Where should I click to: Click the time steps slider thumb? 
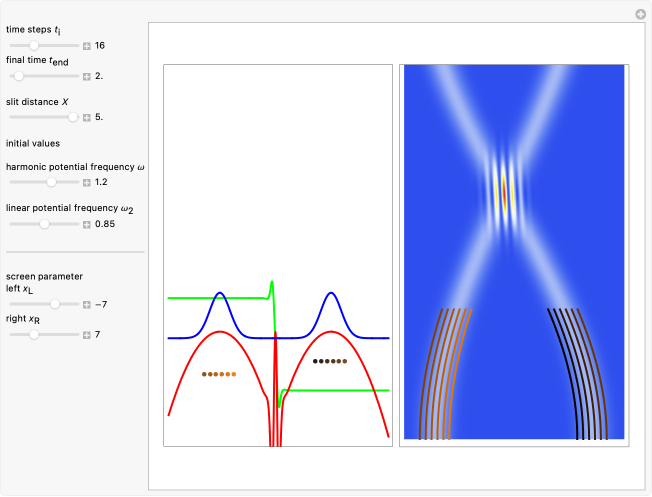[x=34, y=45]
